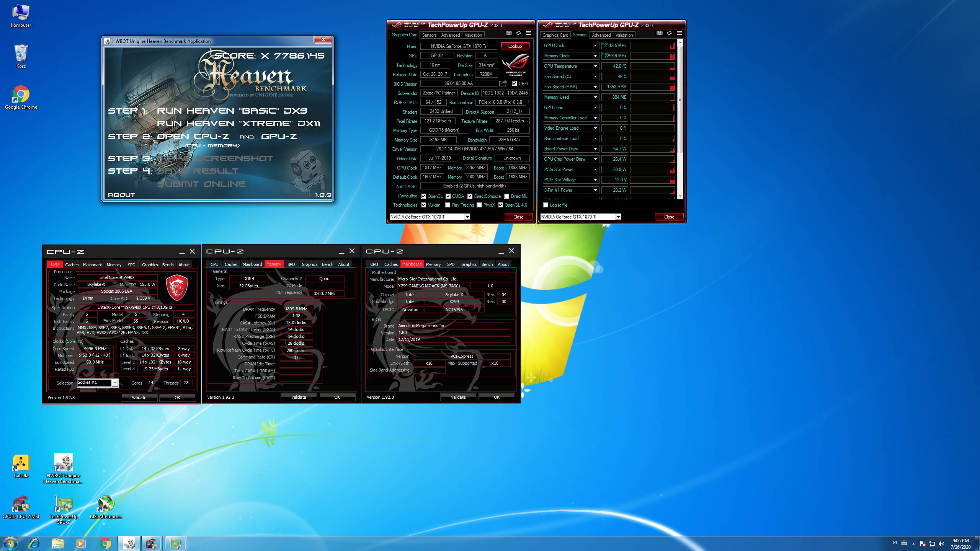Open the GPU Clock sensor dropdown
The width and height of the screenshot is (980, 551).
(x=595, y=46)
